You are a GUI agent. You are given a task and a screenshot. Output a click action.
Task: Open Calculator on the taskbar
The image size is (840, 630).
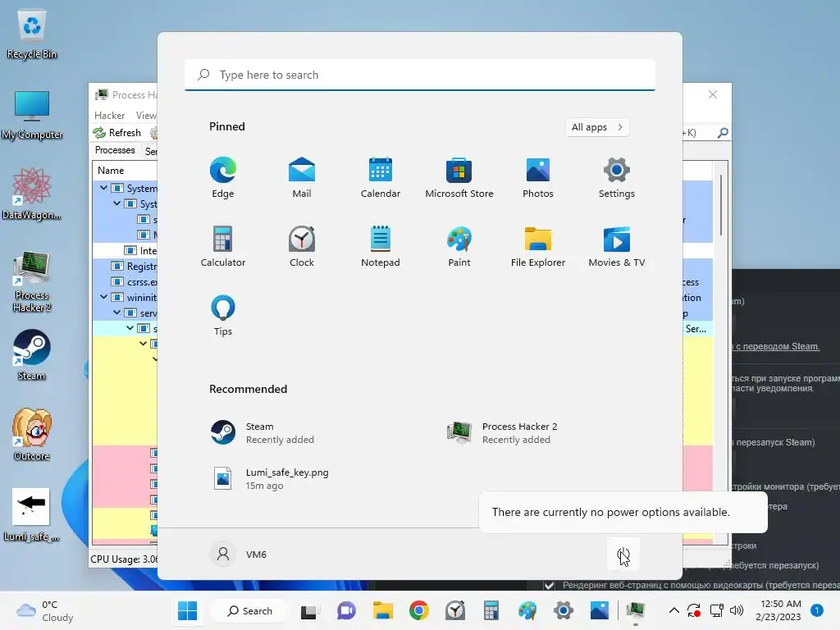pyautogui.click(x=491, y=610)
